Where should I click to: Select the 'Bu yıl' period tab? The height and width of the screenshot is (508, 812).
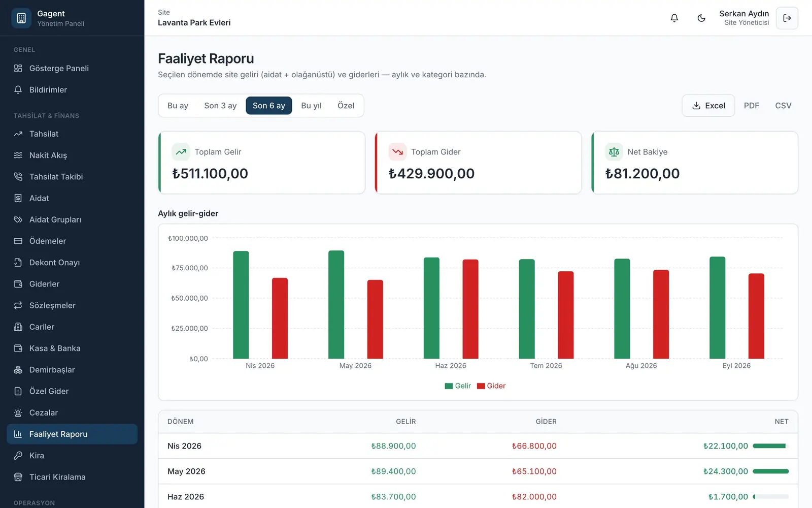point(311,106)
